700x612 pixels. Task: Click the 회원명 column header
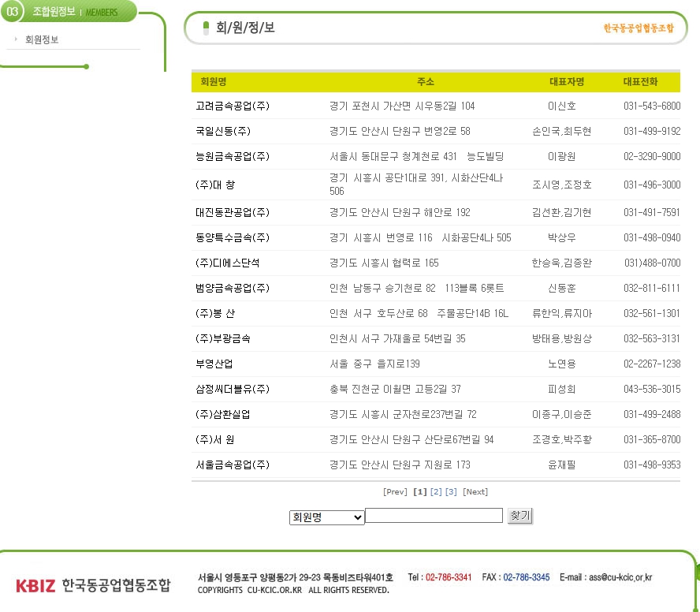tap(214, 82)
